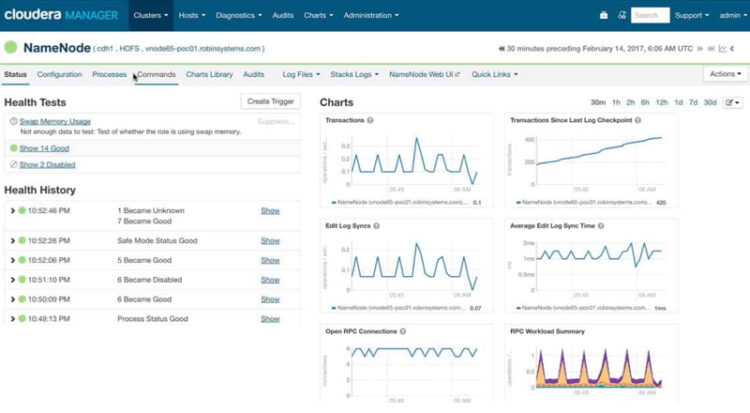Expand the 10:52:26 PM health history entry
Image resolution: width=750 pixels, height=413 pixels.
point(12,241)
